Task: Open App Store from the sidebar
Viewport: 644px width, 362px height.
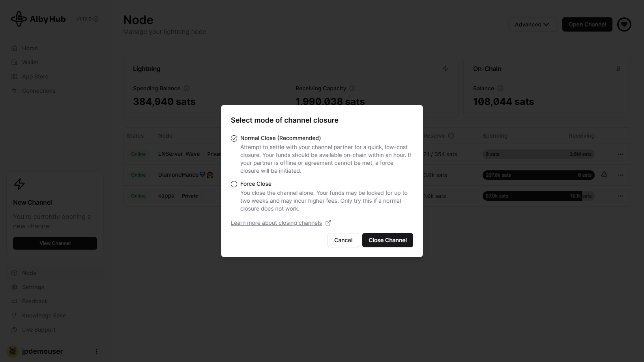Action: point(35,77)
